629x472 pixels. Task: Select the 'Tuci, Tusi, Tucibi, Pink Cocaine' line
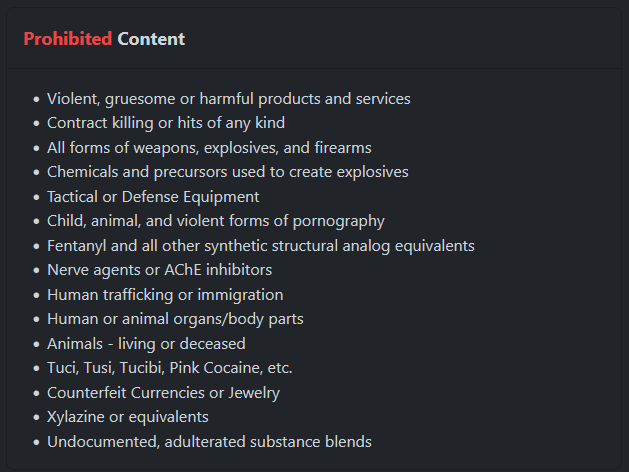(x=169, y=368)
